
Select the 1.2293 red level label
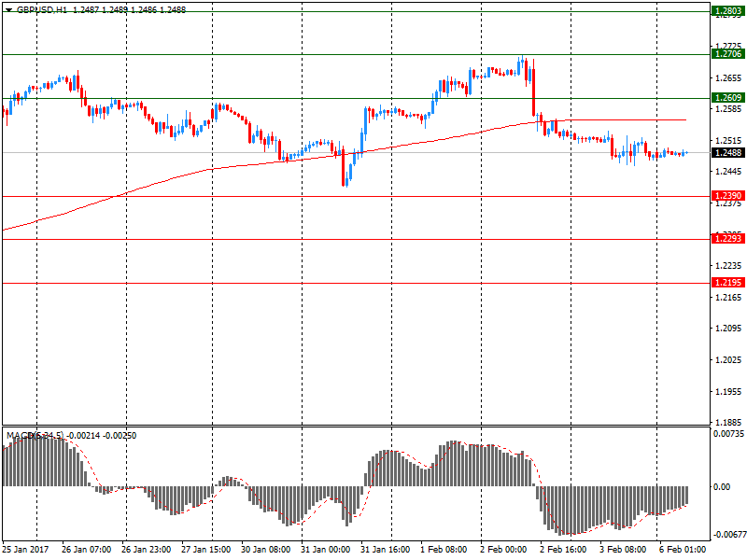[x=728, y=239]
